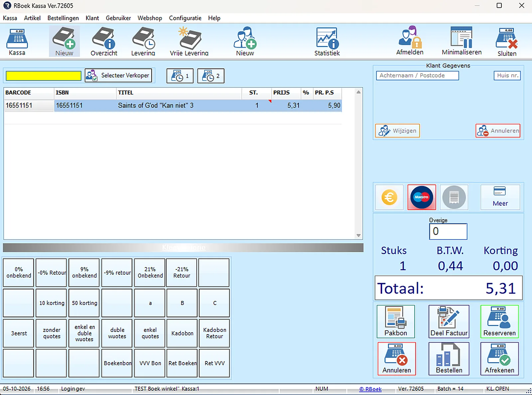
Task: Edit customer with Wijzigen button
Action: [398, 131]
